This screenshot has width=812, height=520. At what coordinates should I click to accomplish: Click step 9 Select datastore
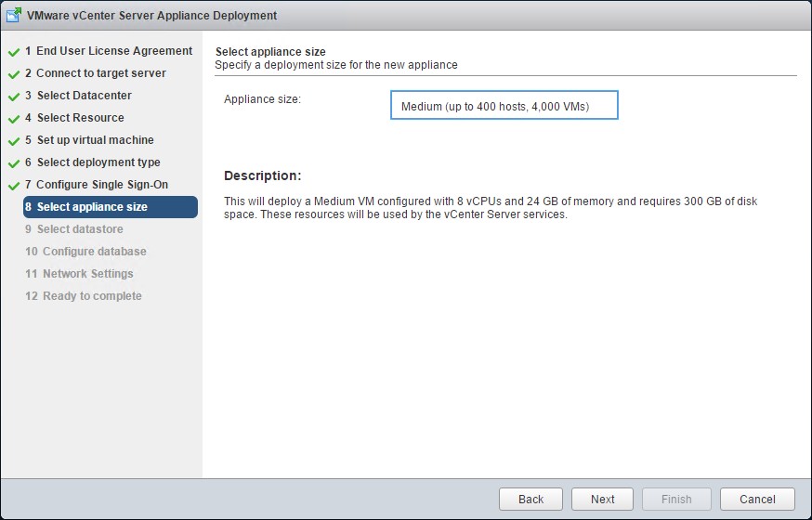click(x=74, y=228)
